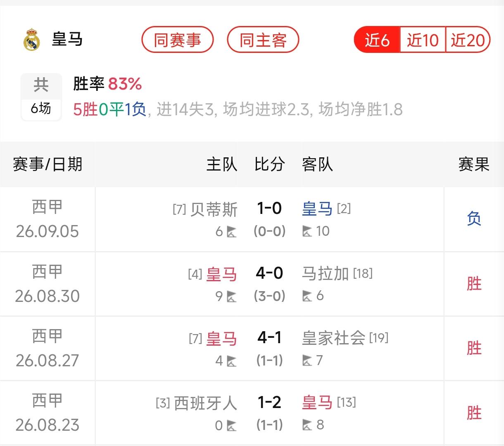Toggle the 同赛事 filter
Viewport: 504px width, 446px height.
click(178, 40)
